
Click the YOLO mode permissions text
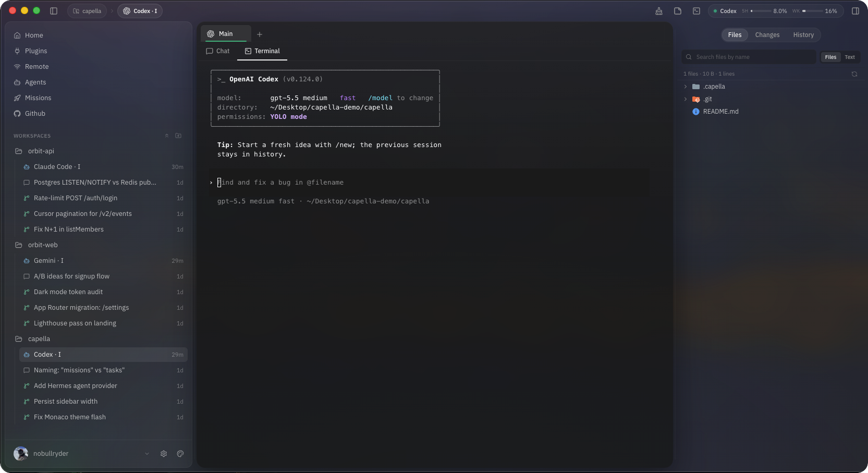tap(288, 117)
